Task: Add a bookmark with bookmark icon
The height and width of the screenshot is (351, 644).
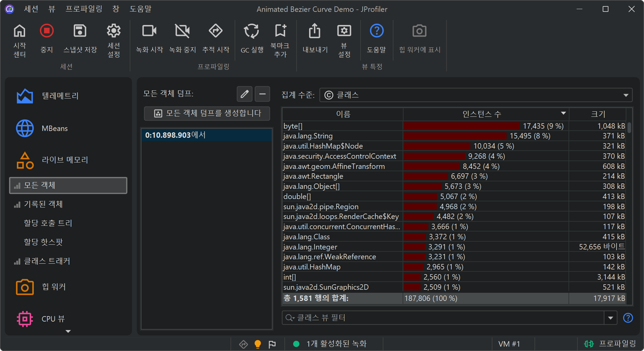Action: [280, 31]
